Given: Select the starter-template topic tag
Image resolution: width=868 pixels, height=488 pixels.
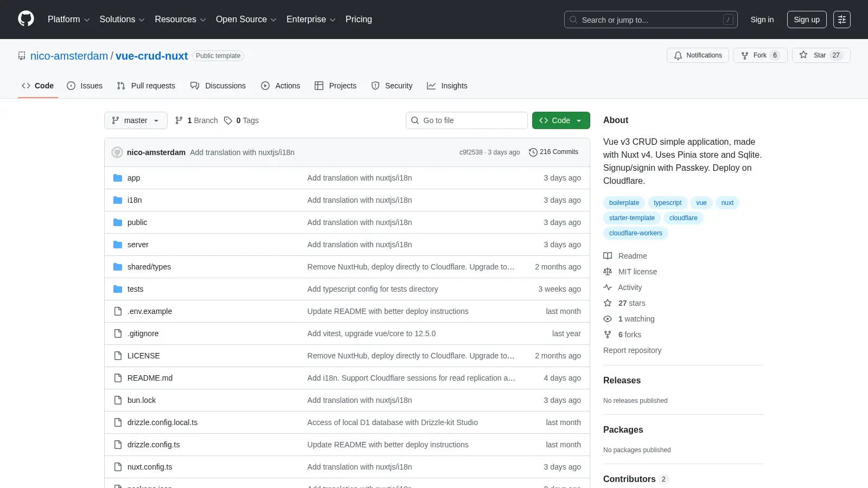Looking at the screenshot, I should (x=631, y=218).
